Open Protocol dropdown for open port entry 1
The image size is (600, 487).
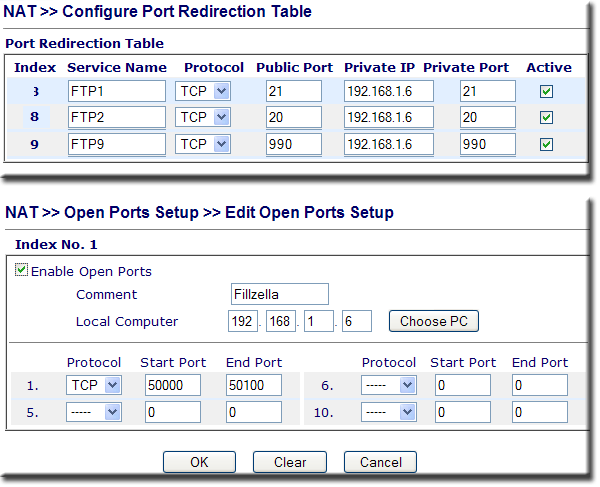coord(94,385)
